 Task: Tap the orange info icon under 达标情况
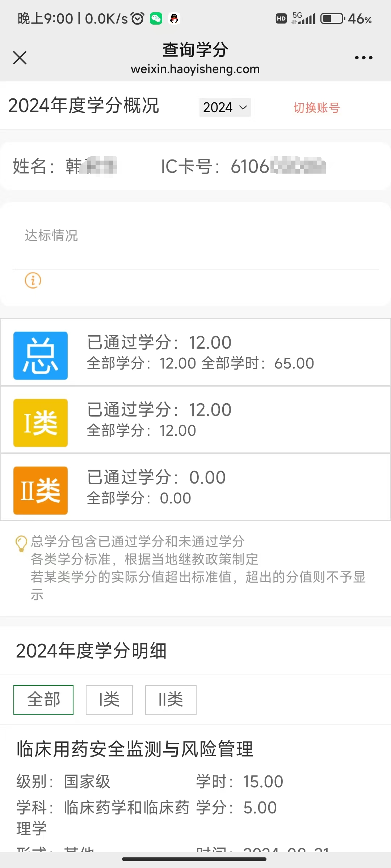(33, 280)
